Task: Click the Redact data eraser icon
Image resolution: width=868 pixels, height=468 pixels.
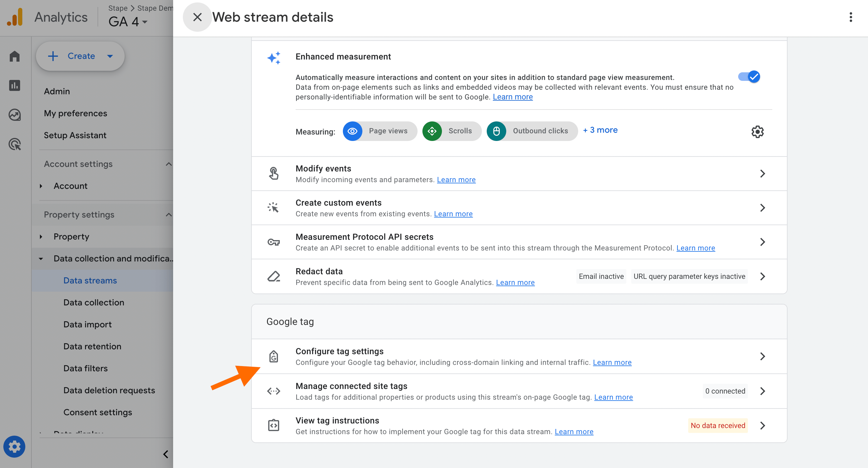Action: coord(274,276)
